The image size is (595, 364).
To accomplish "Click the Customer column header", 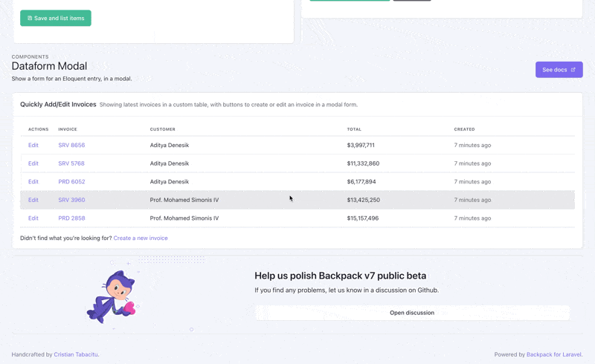I will [x=162, y=129].
